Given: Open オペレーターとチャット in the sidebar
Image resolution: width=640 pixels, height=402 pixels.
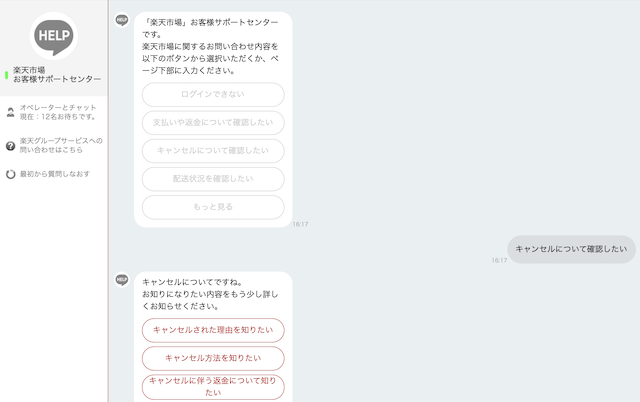Looking at the screenshot, I should coord(58,112).
